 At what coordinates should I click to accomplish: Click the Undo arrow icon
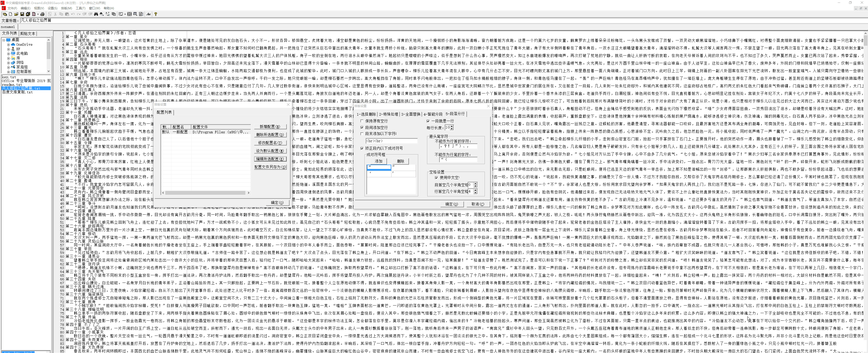pyautogui.click(x=73, y=14)
